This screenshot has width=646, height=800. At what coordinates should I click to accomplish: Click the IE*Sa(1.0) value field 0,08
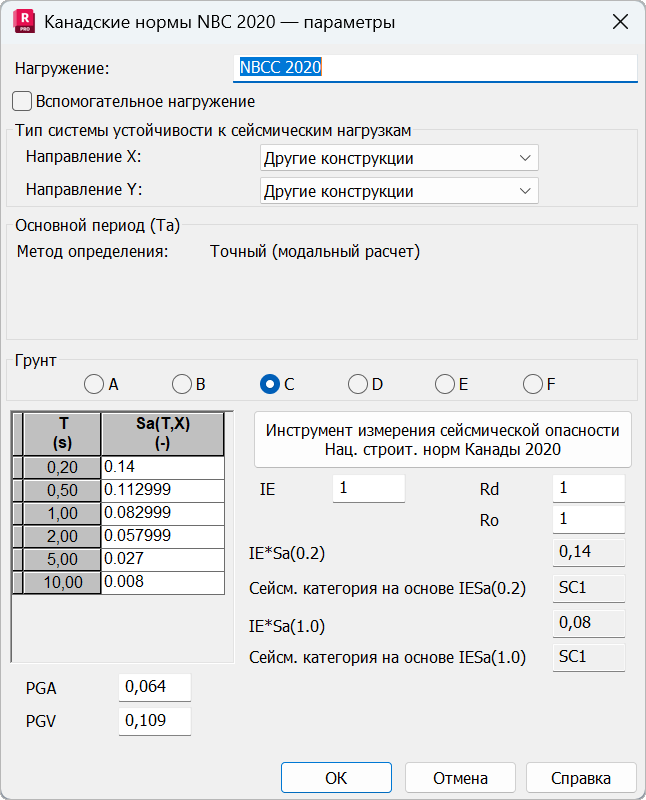tap(589, 623)
